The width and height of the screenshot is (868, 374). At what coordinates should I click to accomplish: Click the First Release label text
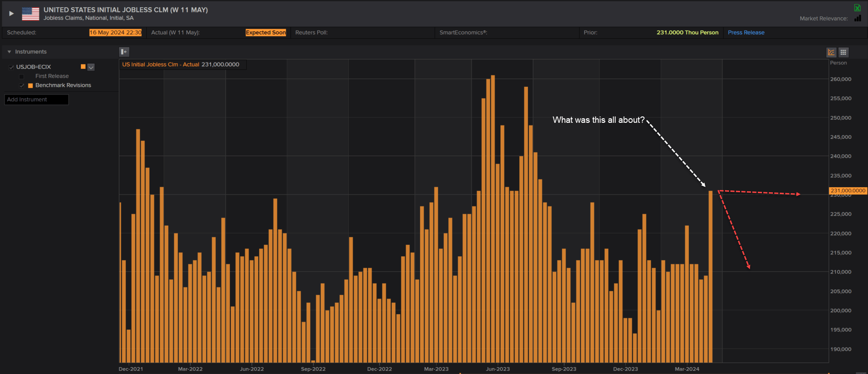tap(52, 76)
